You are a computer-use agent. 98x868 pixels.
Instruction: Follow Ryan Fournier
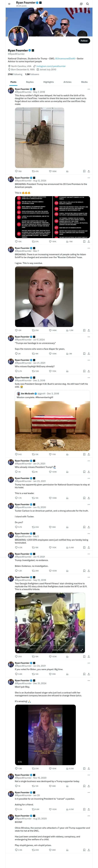84,41
